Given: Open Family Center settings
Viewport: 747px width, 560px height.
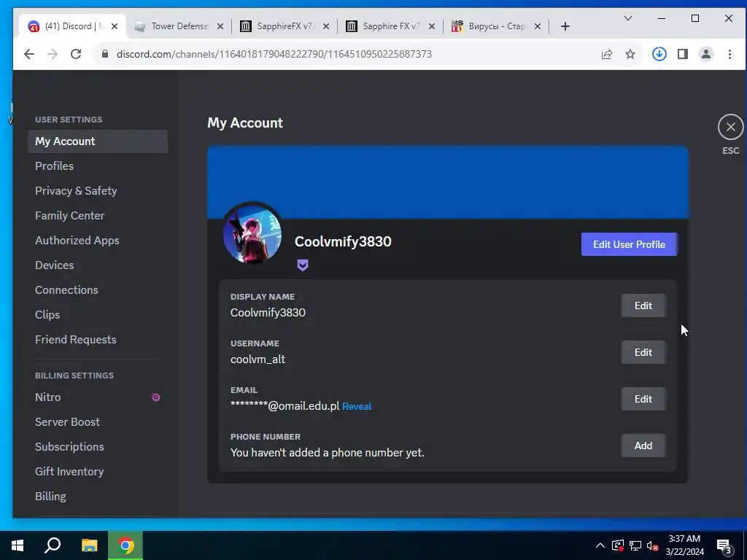Looking at the screenshot, I should coord(98,216).
